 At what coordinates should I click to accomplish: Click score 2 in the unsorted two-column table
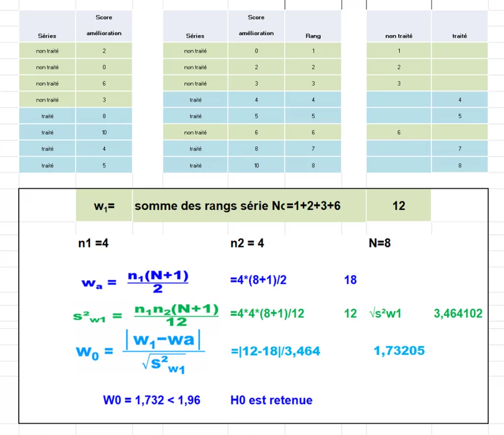(x=104, y=51)
